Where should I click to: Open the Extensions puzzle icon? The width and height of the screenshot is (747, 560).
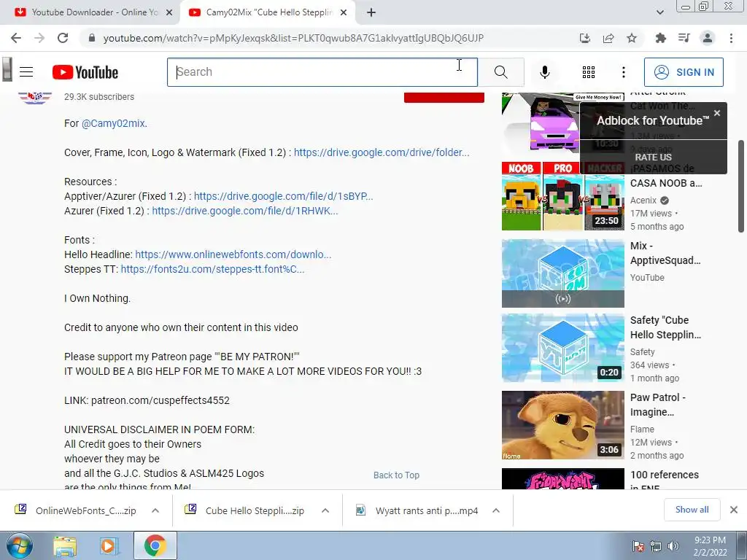660,38
